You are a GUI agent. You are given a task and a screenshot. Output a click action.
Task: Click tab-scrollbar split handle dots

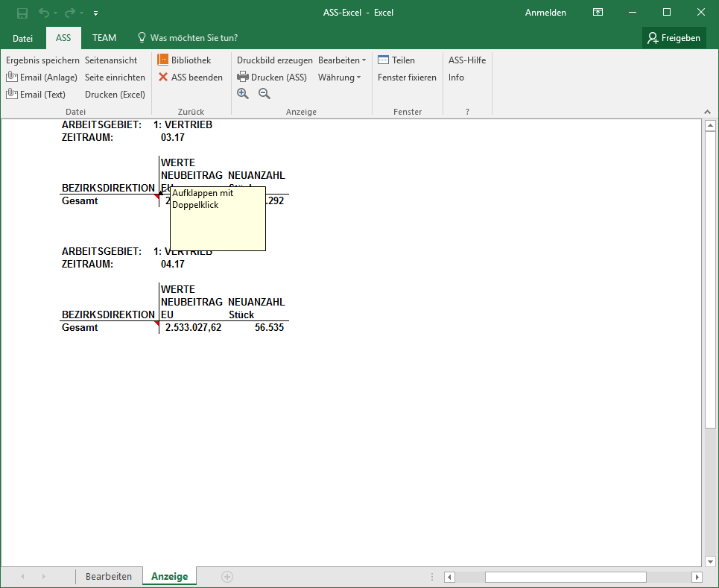[432, 577]
